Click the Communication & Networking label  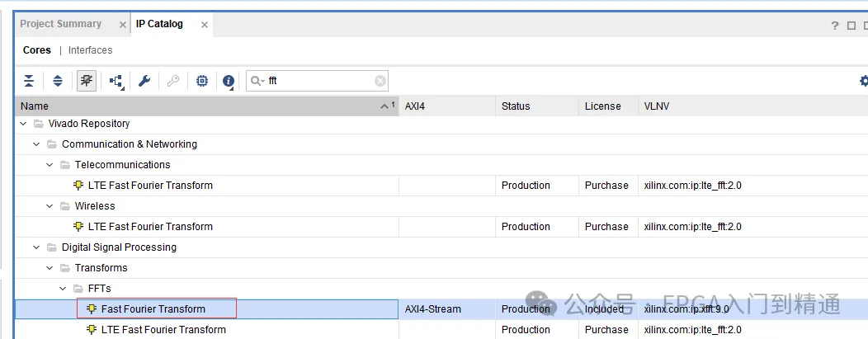click(x=130, y=144)
